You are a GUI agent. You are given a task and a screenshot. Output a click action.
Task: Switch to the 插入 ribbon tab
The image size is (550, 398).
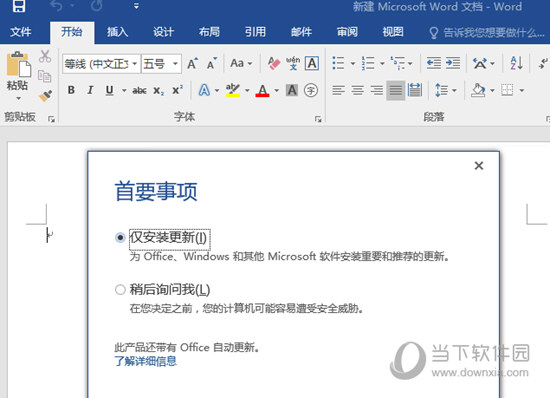click(x=118, y=32)
